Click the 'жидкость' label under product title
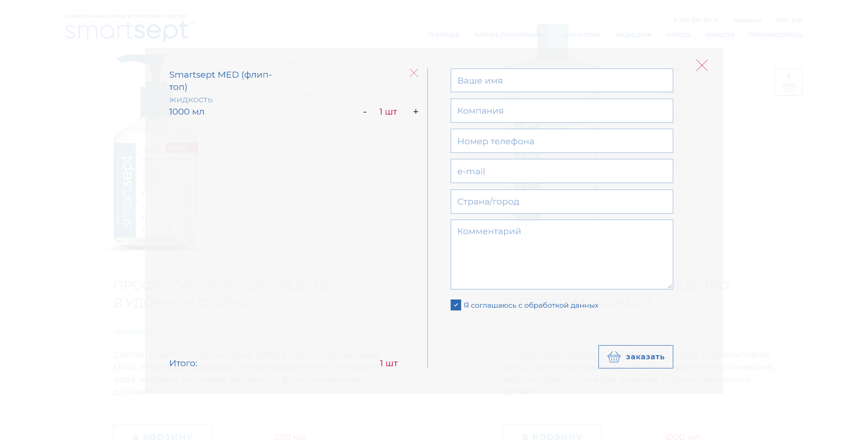 191,100
